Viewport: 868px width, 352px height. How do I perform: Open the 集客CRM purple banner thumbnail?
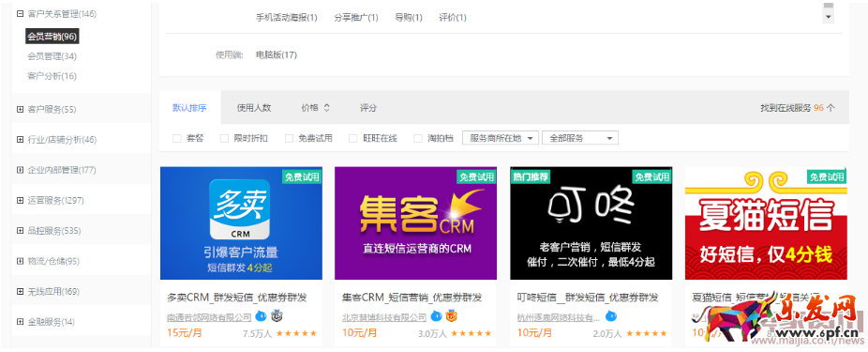pos(416,223)
